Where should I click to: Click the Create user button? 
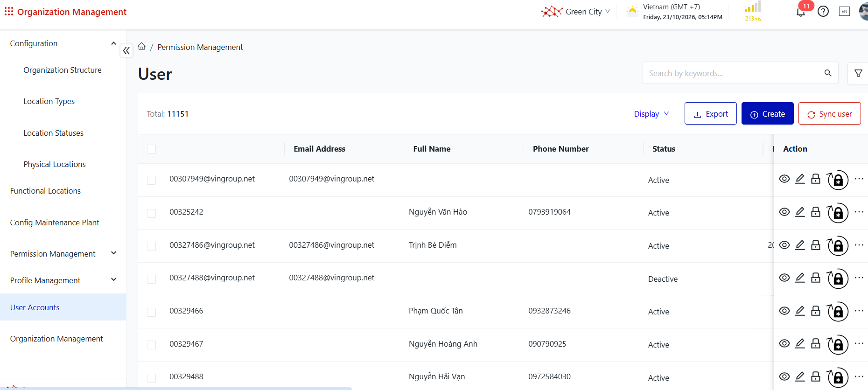[x=768, y=113]
